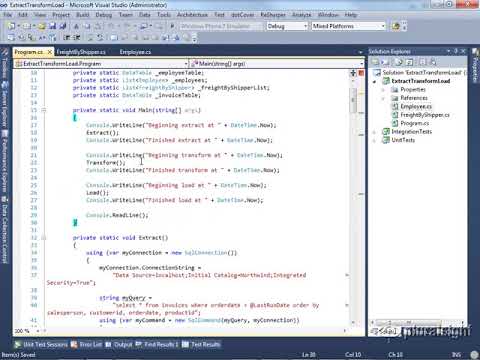
Task: Click the Windows Phone 7 Emulator target box
Action: click(x=221, y=26)
